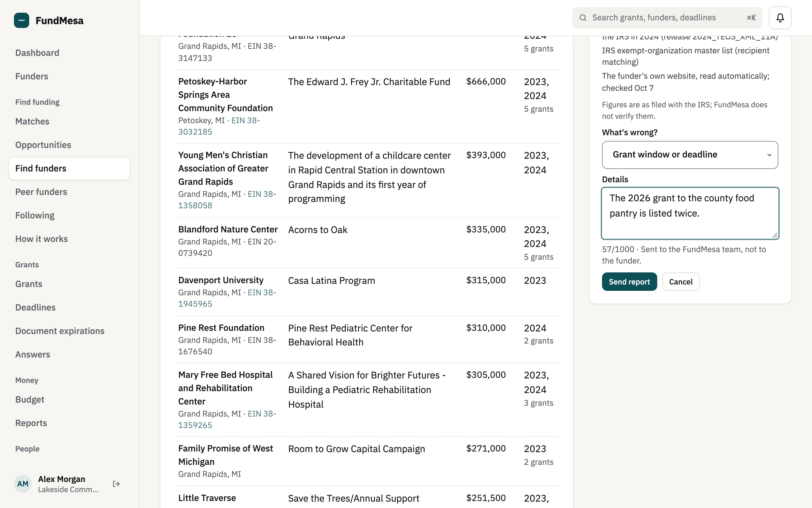Open the notifications bell
Image resolution: width=812 pixels, height=508 pixels.
coord(780,18)
